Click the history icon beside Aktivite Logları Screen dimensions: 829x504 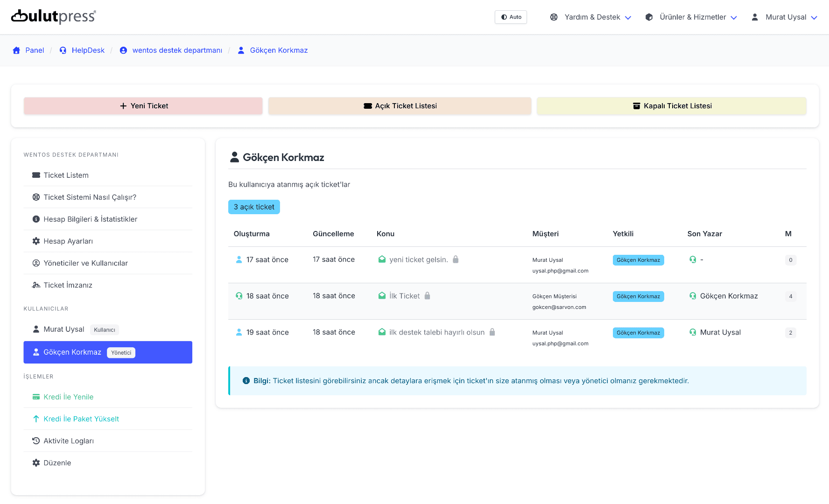(x=36, y=441)
